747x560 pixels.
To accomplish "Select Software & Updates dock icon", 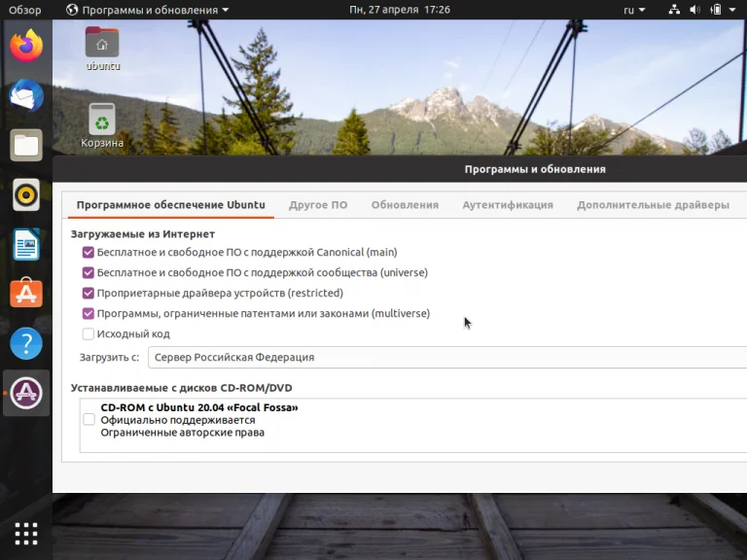I will click(26, 393).
